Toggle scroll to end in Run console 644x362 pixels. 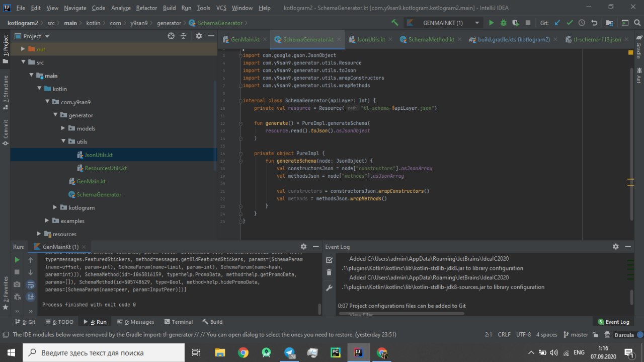pyautogui.click(x=31, y=297)
